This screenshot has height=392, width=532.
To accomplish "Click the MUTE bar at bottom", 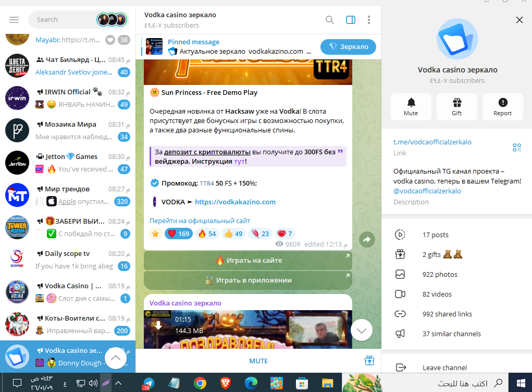I will 258,361.
